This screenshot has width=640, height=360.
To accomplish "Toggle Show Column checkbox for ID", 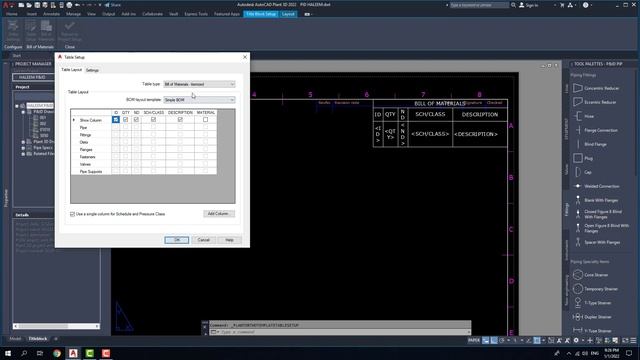I will [x=116, y=120].
